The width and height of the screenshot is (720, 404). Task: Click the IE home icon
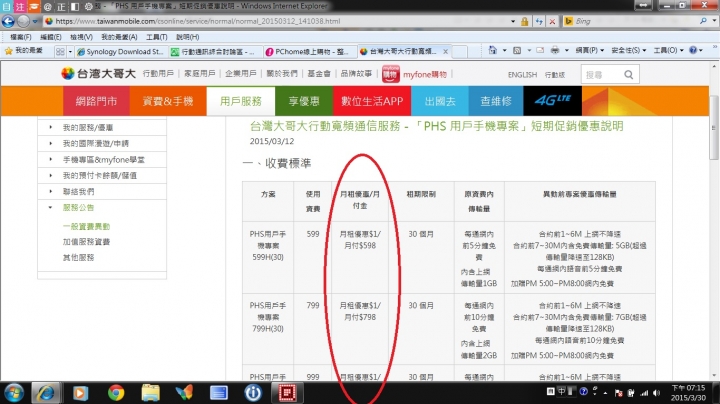pyautogui.click(x=492, y=50)
